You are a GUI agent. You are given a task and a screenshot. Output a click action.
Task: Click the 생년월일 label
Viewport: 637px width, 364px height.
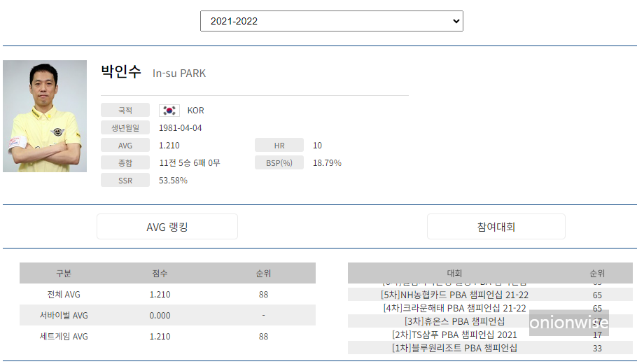coord(125,128)
